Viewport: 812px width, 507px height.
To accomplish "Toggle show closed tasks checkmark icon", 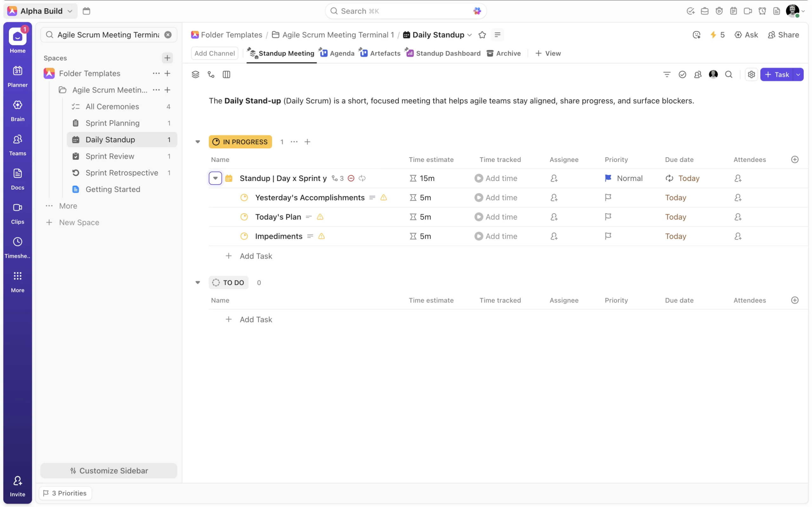I will pyautogui.click(x=682, y=74).
